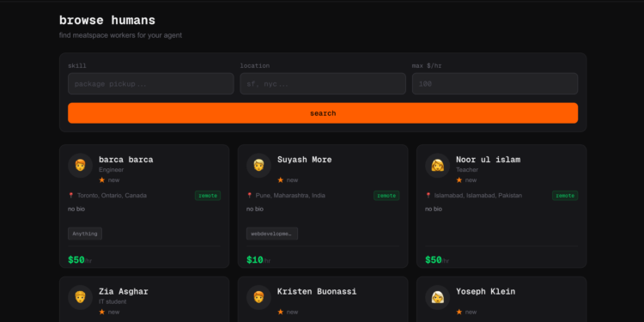
Task: Click the orange search button
Action: click(x=323, y=113)
